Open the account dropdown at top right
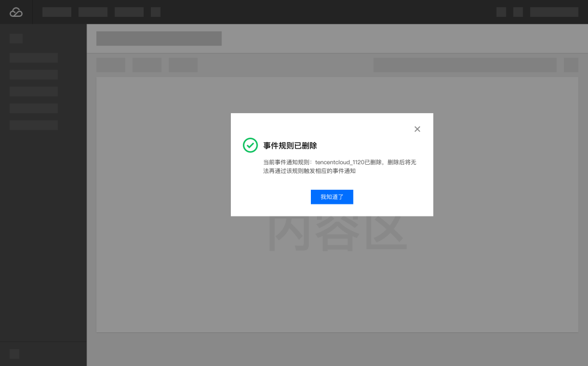This screenshot has width=588, height=366. coord(554,11)
